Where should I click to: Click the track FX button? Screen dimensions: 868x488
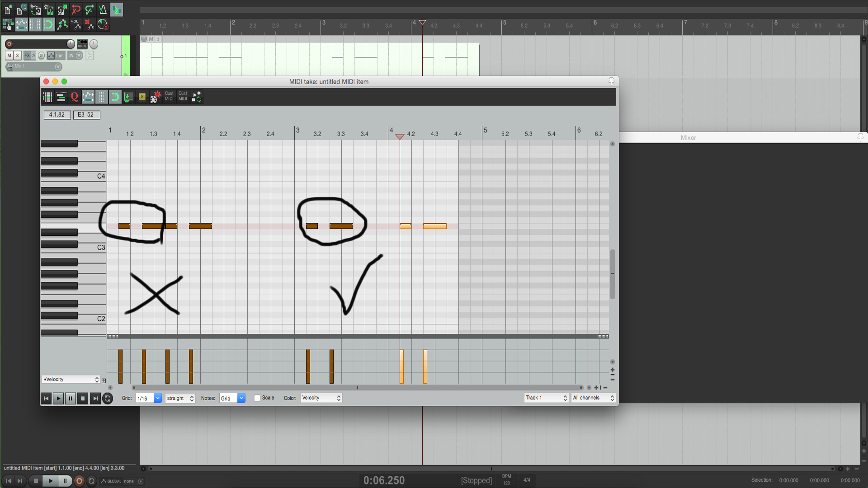pos(27,56)
